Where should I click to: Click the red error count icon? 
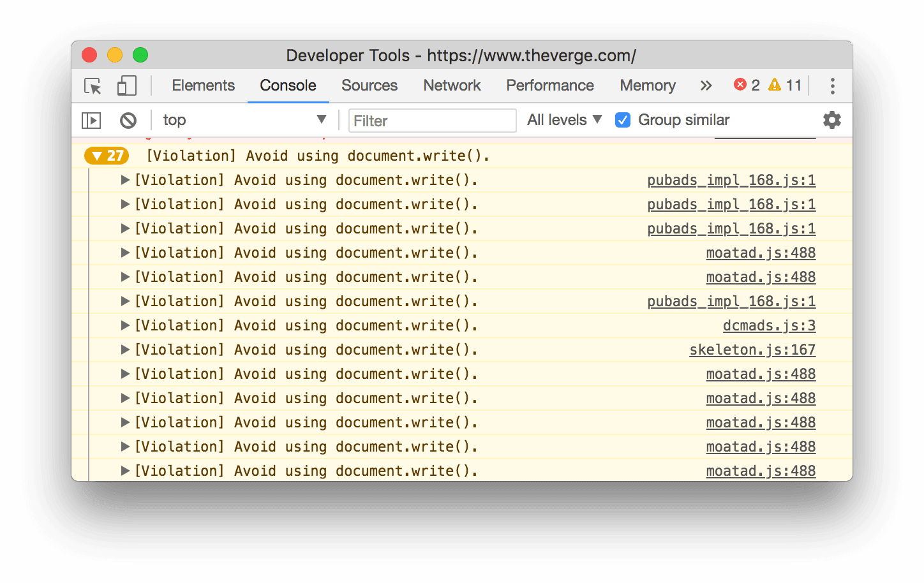[x=740, y=85]
